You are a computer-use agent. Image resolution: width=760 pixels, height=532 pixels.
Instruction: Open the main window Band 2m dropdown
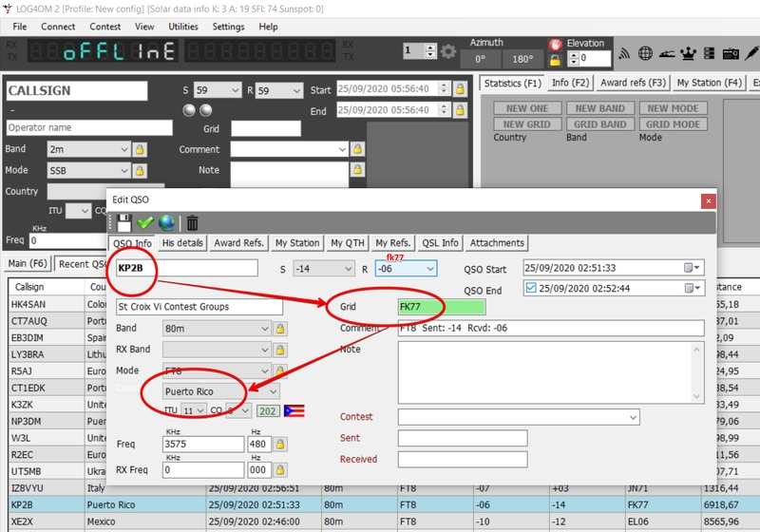(124, 149)
